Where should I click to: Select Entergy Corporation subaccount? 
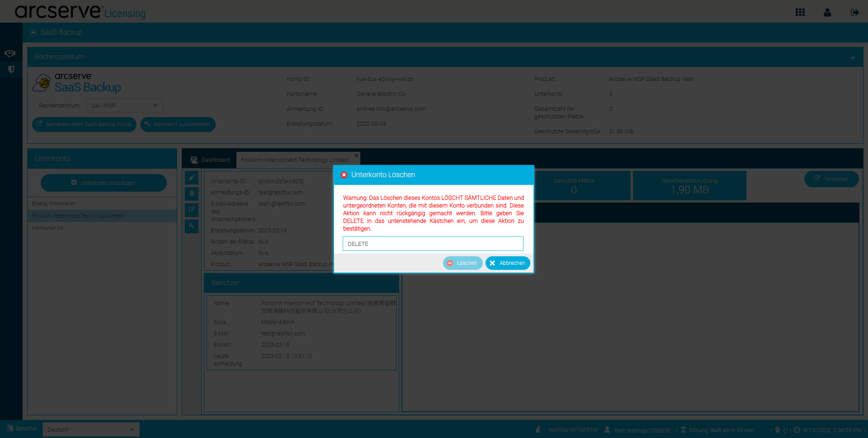102,204
